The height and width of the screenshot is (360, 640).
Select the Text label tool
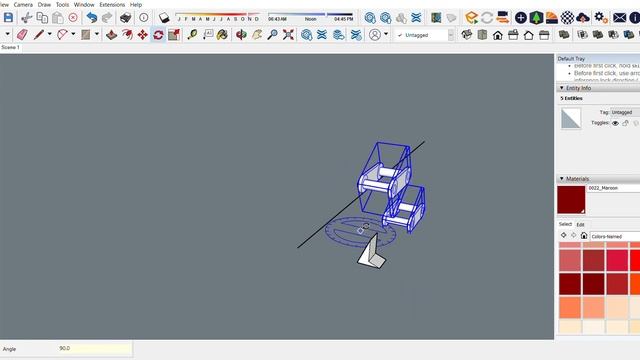point(208,35)
